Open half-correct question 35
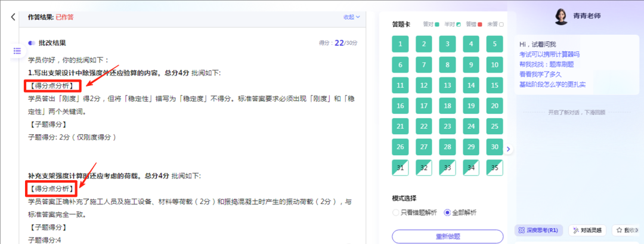Viewport: 644px width, 244px height. (494, 168)
